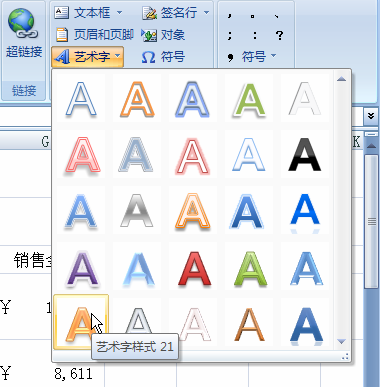Click the WordArt gallery scroll up arrow

341,79
